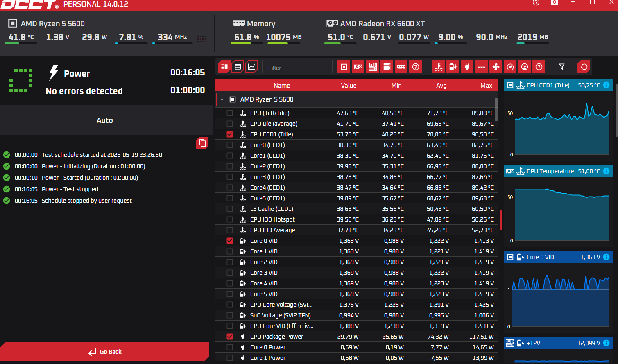
Task: Open info for the CPU CCD1 (Tdie) graph
Action: pos(607,85)
